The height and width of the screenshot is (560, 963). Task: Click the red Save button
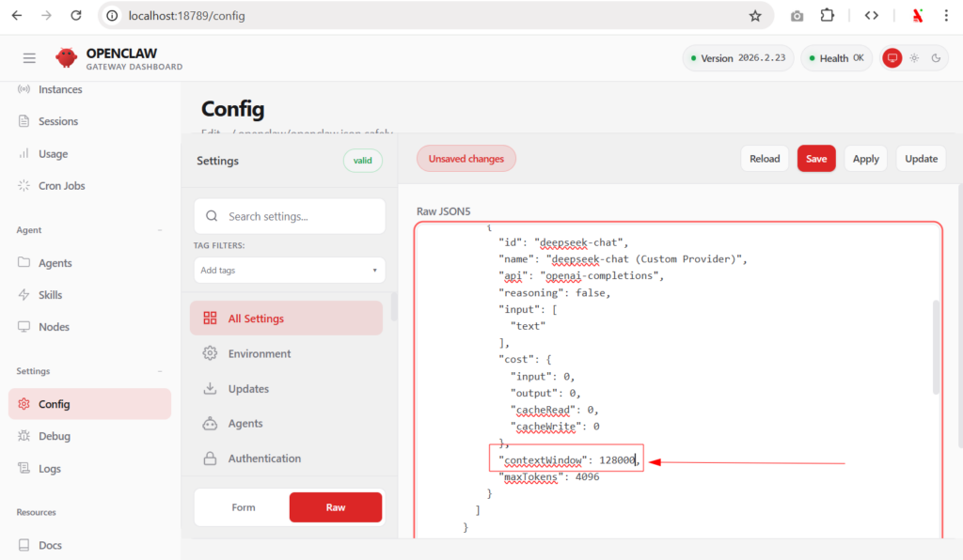[815, 159]
